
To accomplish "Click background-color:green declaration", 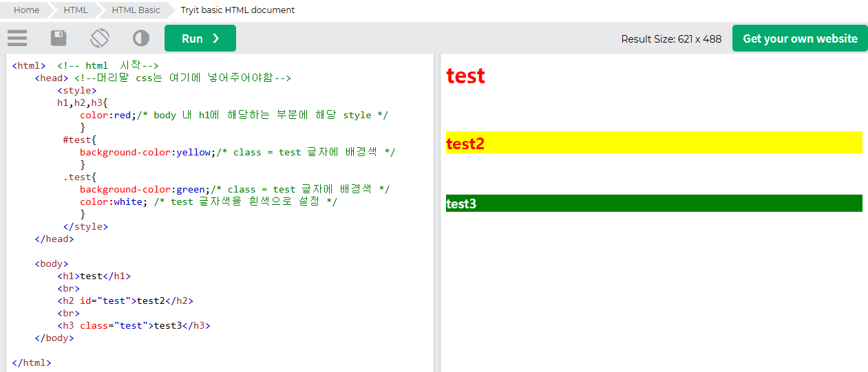I will (x=235, y=189).
